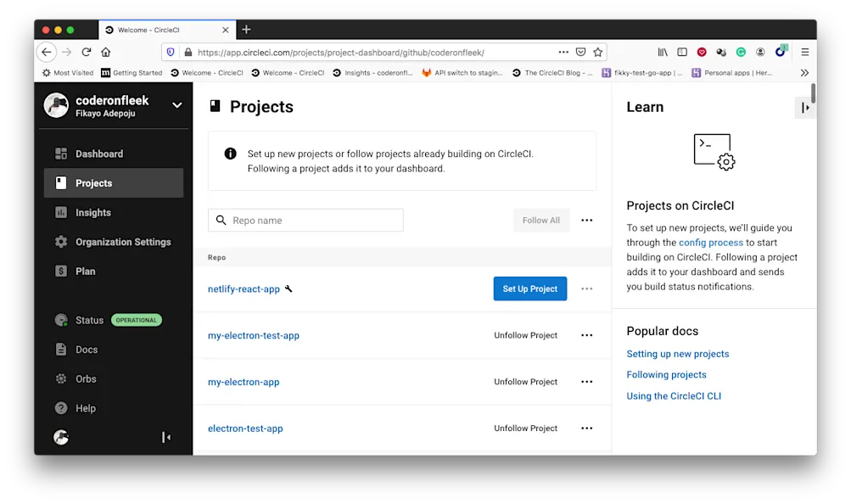Unfollow the my-electron-app project
The image size is (851, 504).
(525, 382)
